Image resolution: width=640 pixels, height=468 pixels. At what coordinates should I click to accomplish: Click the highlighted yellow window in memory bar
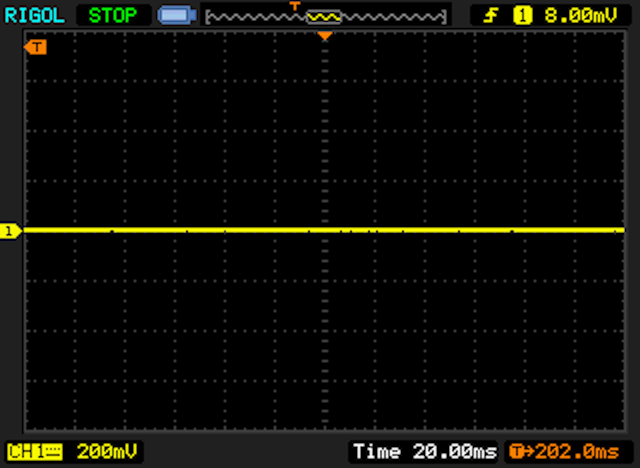pos(324,17)
